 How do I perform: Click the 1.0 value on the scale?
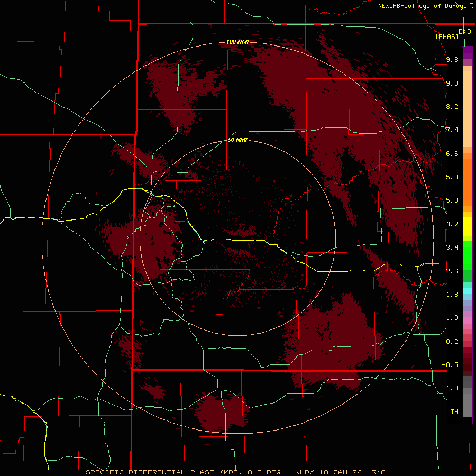point(452,318)
